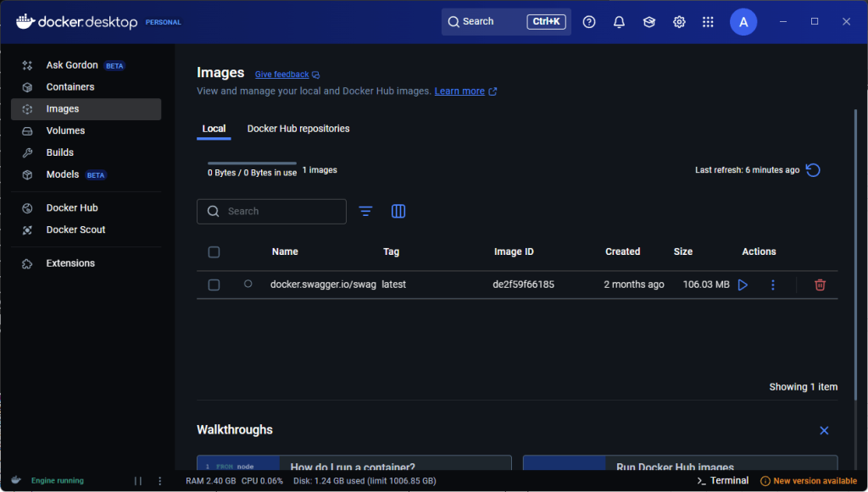Open the column display settings icon
Screen dimensions: 868x492
(398, 211)
